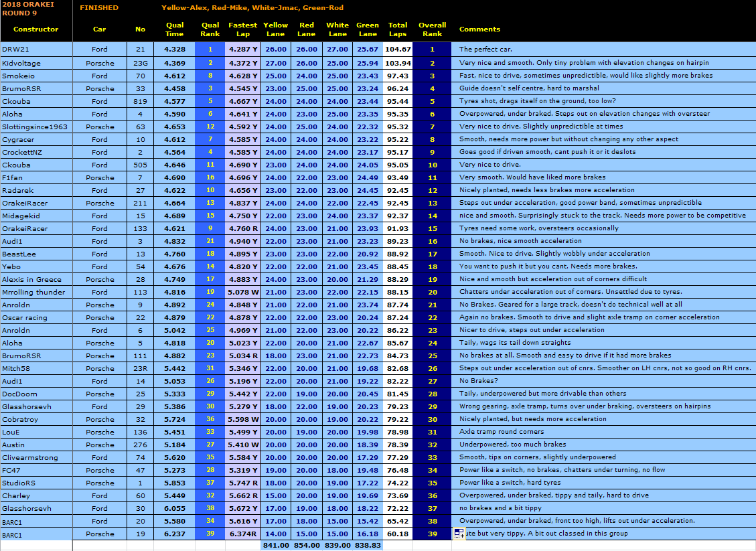Image resolution: width=756 pixels, height=551 pixels.
Task: Select the comment 'Underpowered, too much brakes'
Action: coord(512,445)
